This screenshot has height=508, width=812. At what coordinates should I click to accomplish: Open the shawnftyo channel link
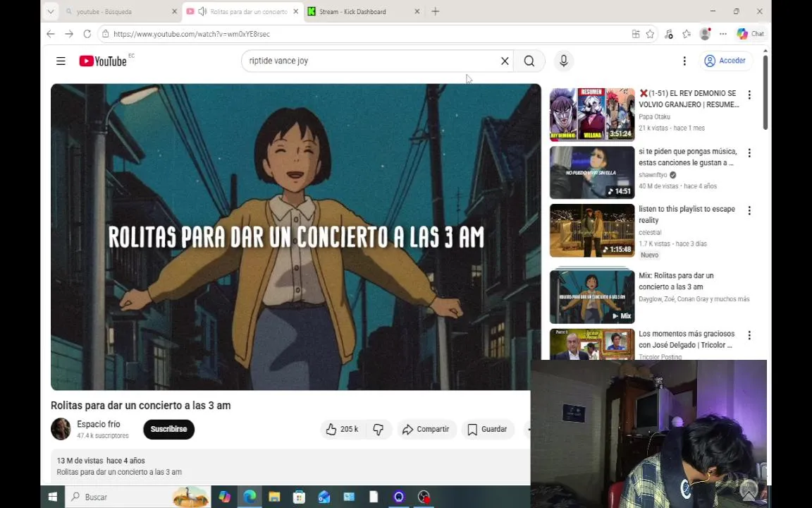coord(653,175)
